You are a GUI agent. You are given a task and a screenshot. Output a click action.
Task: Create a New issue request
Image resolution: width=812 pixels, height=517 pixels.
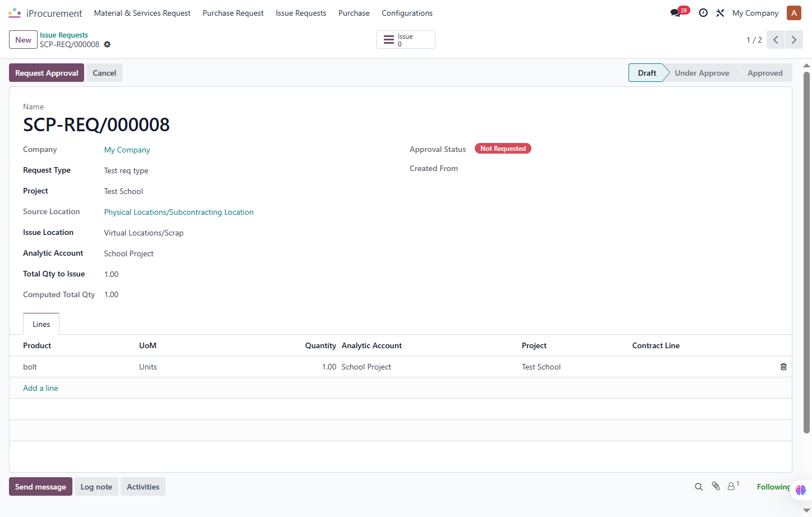(x=23, y=40)
